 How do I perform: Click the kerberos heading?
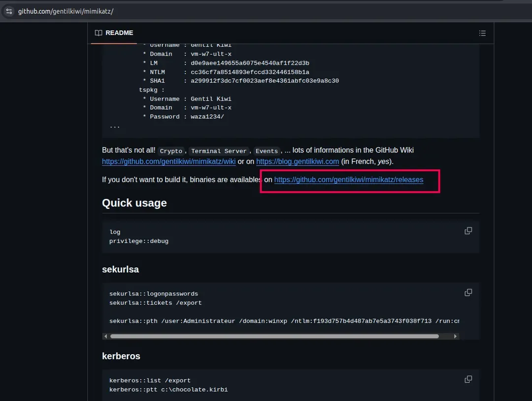pos(121,356)
